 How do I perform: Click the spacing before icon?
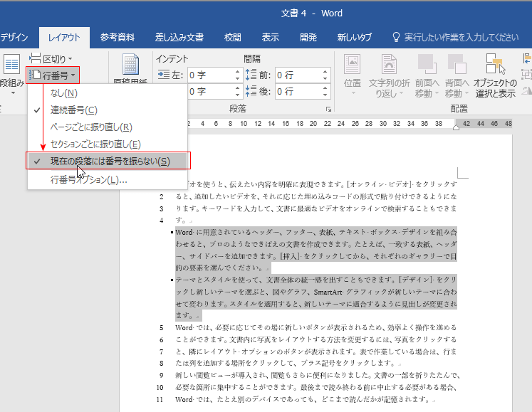click(x=251, y=75)
